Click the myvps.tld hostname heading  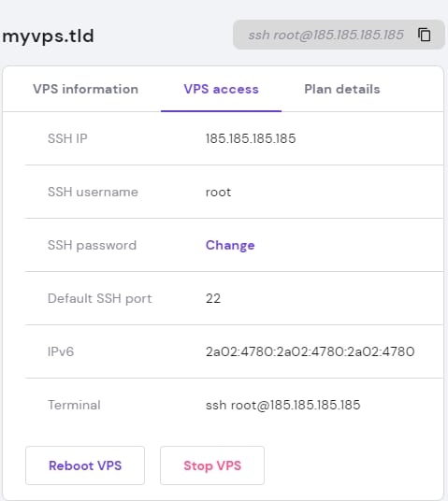click(x=48, y=36)
